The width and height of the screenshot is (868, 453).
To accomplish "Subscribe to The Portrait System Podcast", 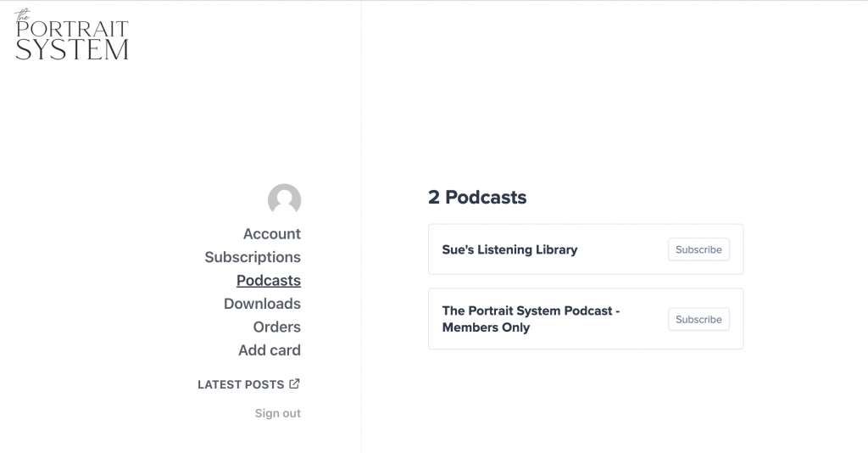I will tap(698, 319).
